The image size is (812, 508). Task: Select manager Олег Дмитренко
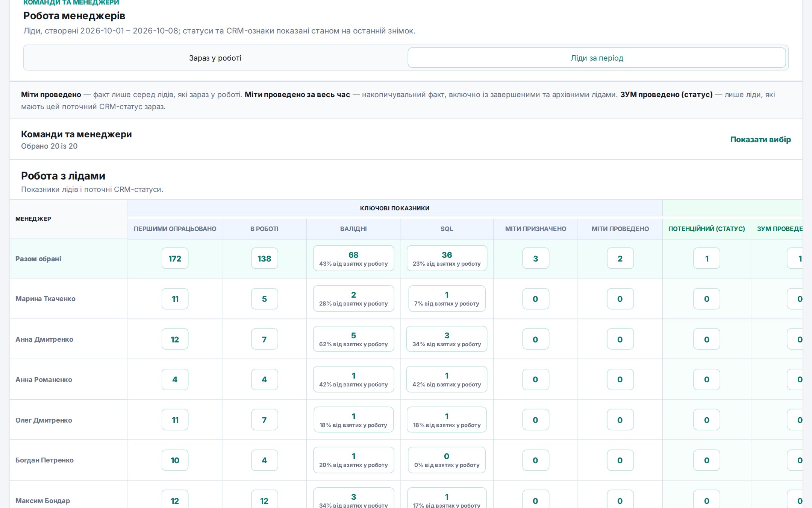44,420
